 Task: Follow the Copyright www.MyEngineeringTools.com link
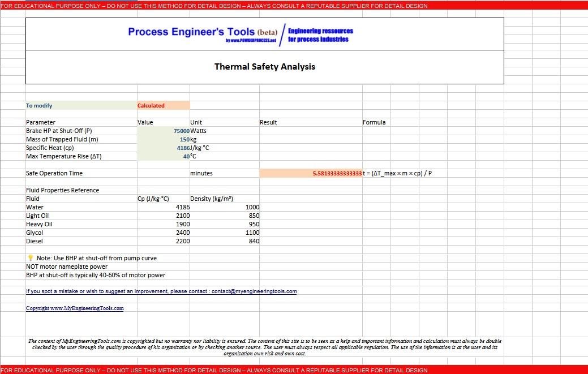click(x=73, y=308)
